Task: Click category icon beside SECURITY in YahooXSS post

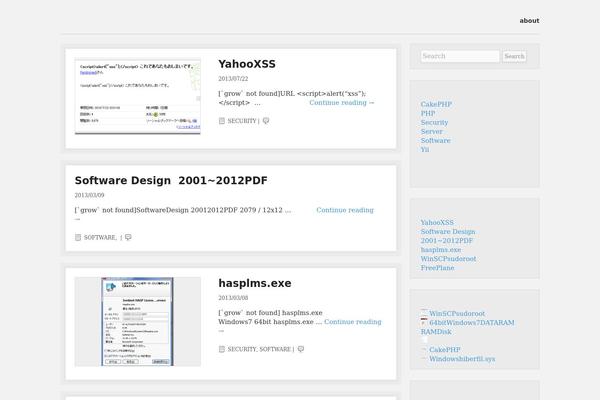Action: [x=222, y=121]
